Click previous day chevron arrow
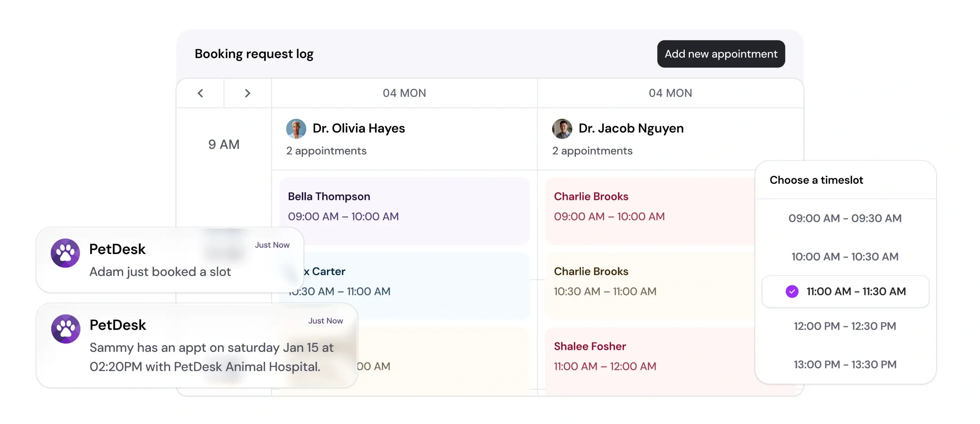The width and height of the screenshot is (980, 424). 200,93
